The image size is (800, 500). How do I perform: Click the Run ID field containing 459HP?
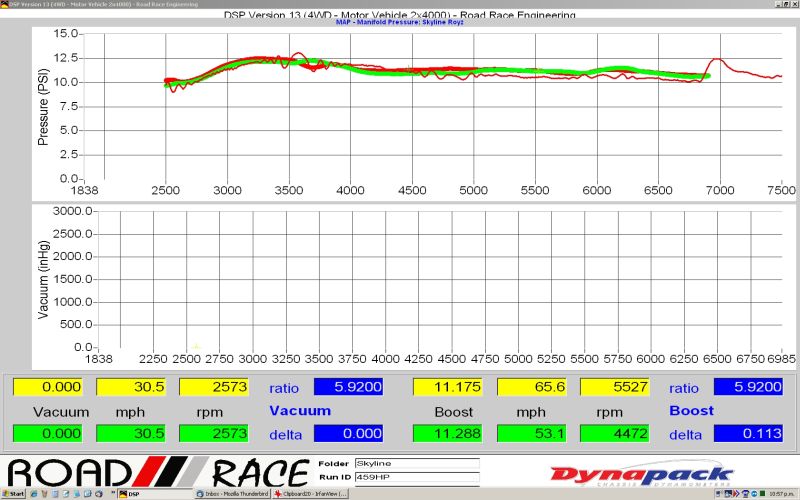[417, 477]
